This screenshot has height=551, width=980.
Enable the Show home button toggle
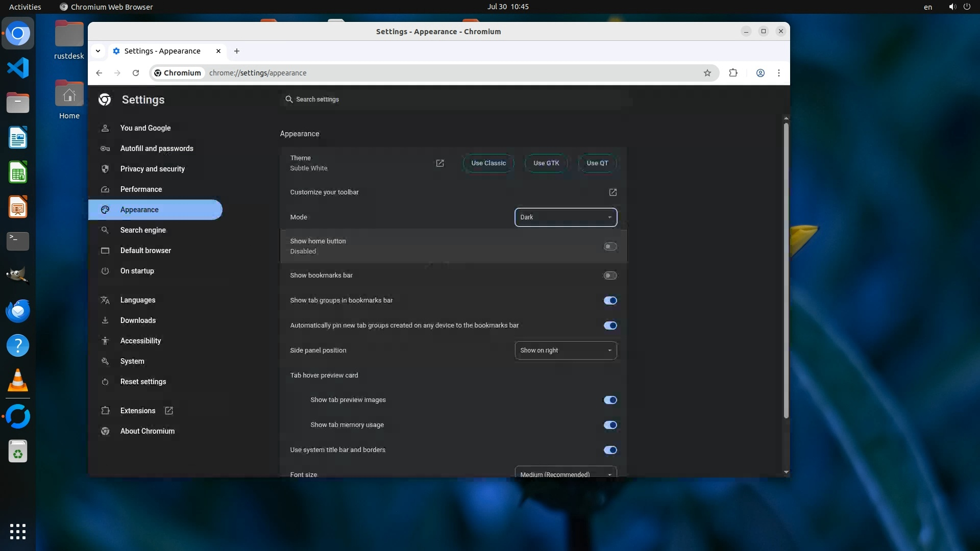click(x=610, y=246)
